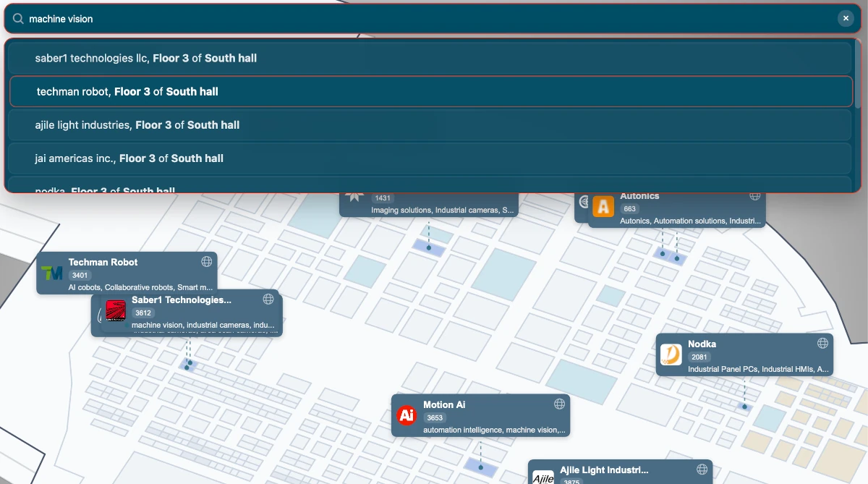
Task: Click the Techman Robot TM logo
Action: 52,273
